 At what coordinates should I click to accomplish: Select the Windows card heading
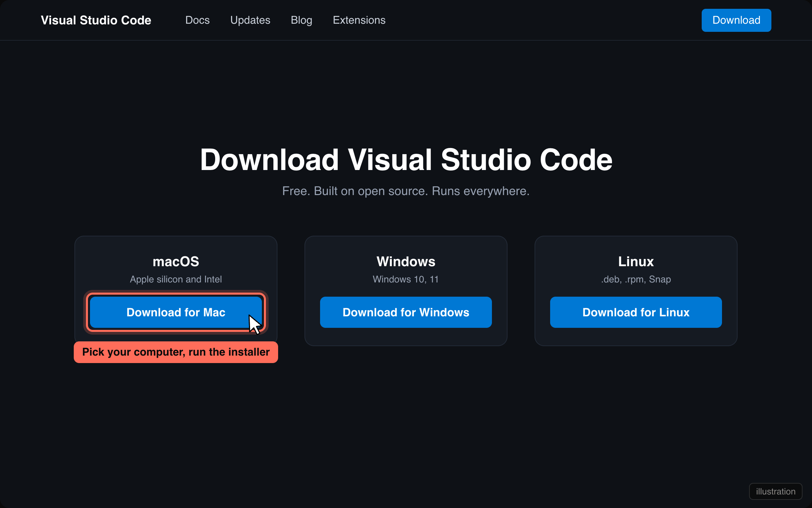(406, 261)
